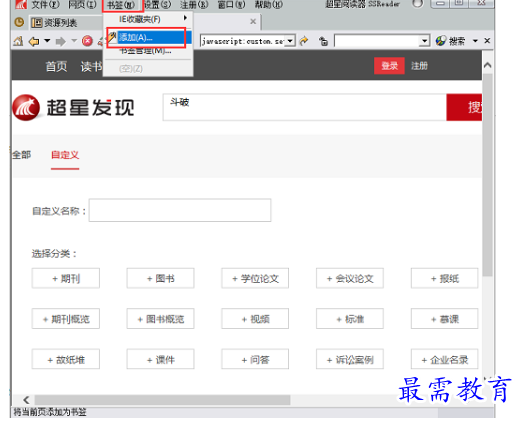Expand the address bar dropdown
The width and height of the screenshot is (520, 421).
pyautogui.click(x=290, y=41)
